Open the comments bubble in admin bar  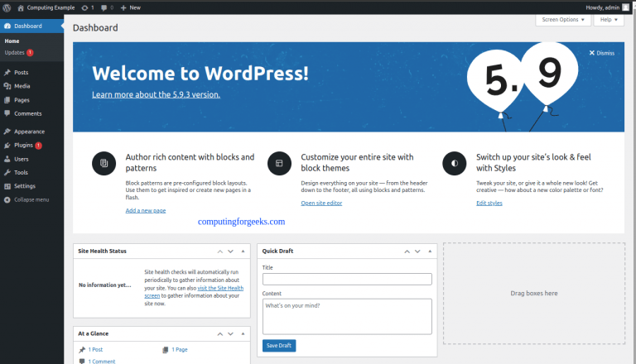click(x=104, y=7)
